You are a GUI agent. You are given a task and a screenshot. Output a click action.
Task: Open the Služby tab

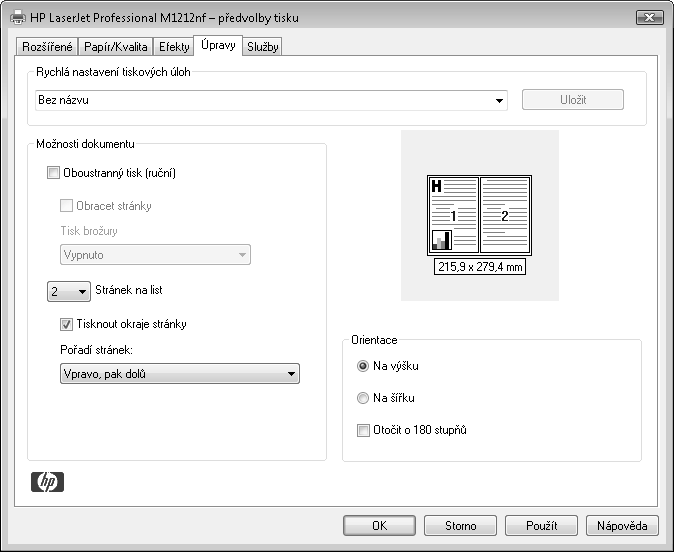coord(263,46)
